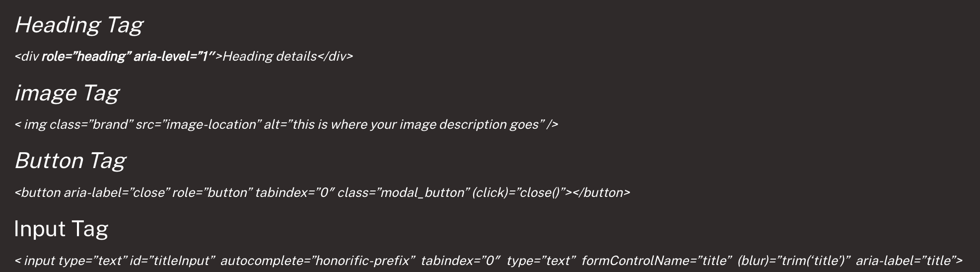Click the closing </button> tag text

(601, 192)
